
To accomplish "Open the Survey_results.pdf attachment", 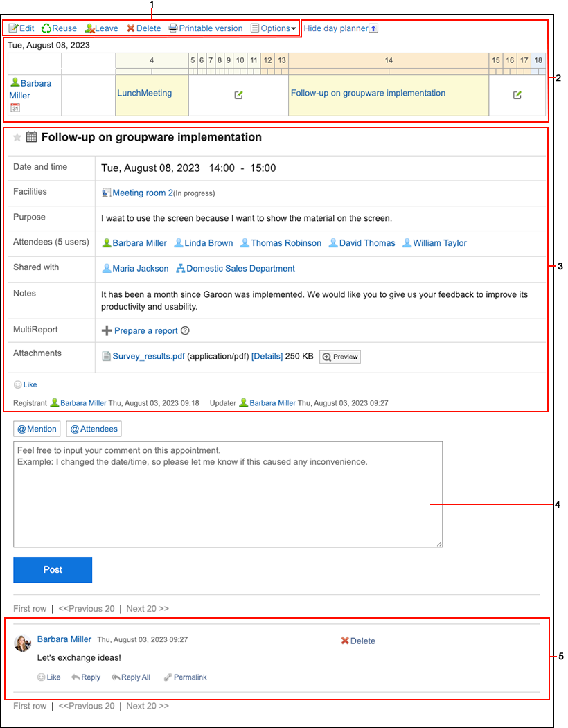I will 149,356.
